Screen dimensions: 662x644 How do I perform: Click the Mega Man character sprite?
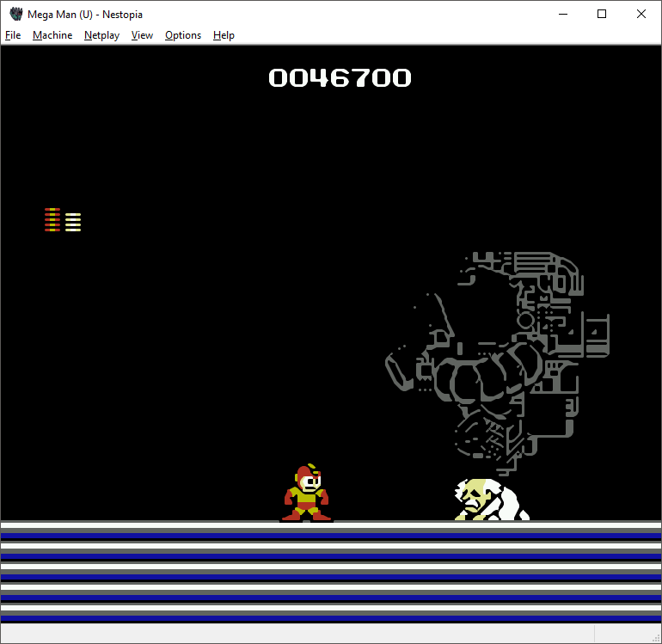pyautogui.click(x=307, y=493)
